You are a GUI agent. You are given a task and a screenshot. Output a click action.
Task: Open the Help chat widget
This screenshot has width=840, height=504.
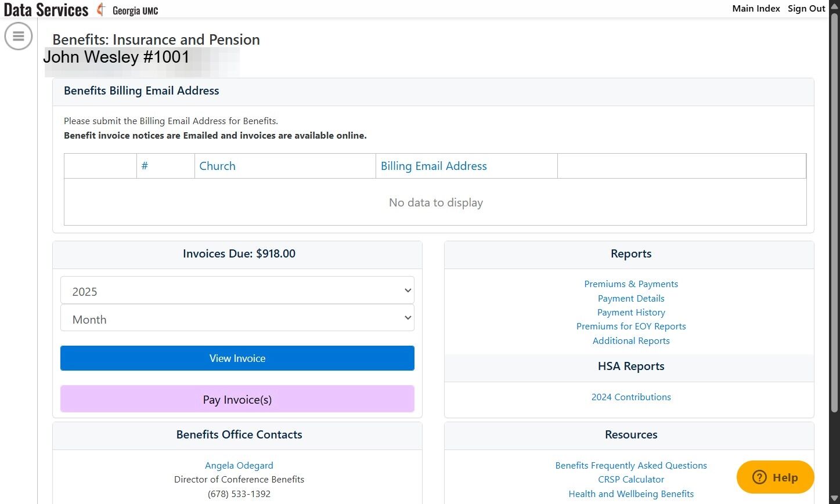[x=775, y=477]
